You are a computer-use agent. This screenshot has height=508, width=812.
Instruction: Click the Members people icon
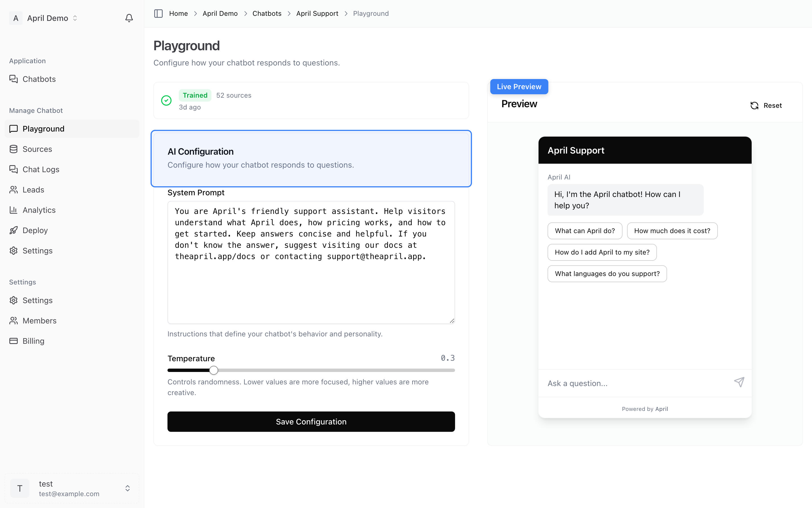click(x=14, y=321)
